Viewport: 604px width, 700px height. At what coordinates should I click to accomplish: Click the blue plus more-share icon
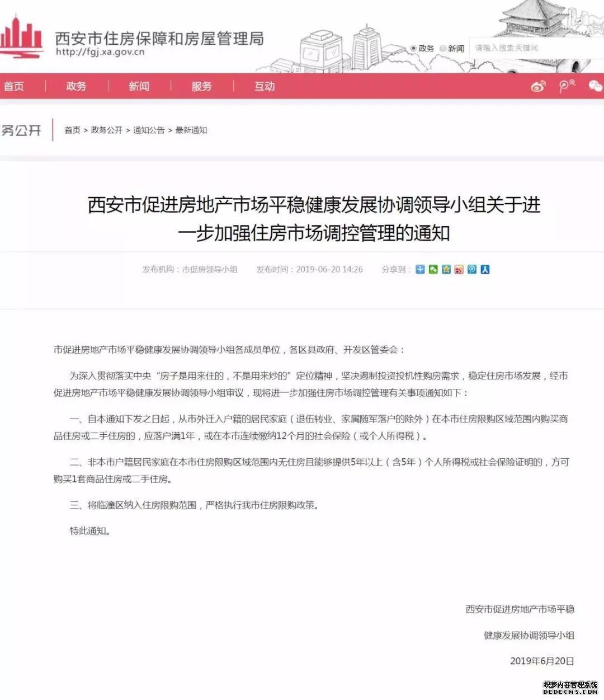pyautogui.click(x=420, y=270)
